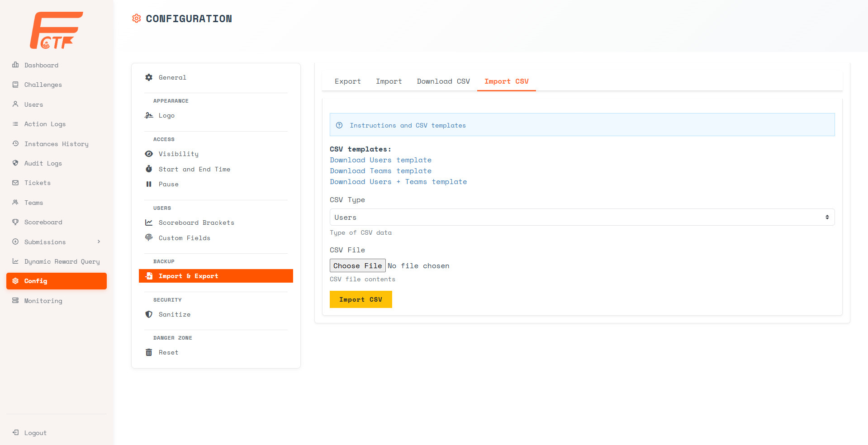Download Users + Teams template link

[x=398, y=182]
